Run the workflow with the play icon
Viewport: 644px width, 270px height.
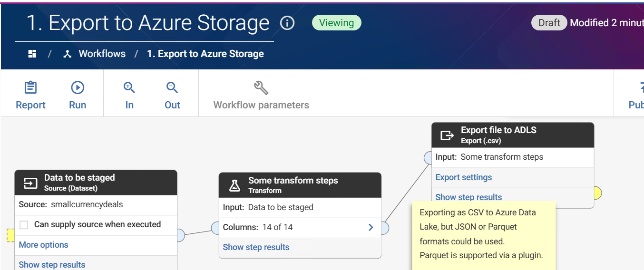click(78, 88)
